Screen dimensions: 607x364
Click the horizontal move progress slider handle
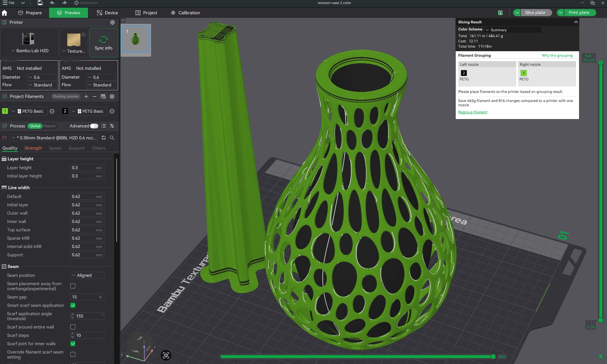point(493,356)
